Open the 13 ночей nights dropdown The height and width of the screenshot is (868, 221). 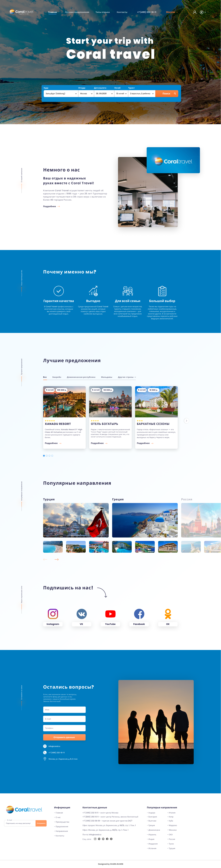[x=121, y=94]
